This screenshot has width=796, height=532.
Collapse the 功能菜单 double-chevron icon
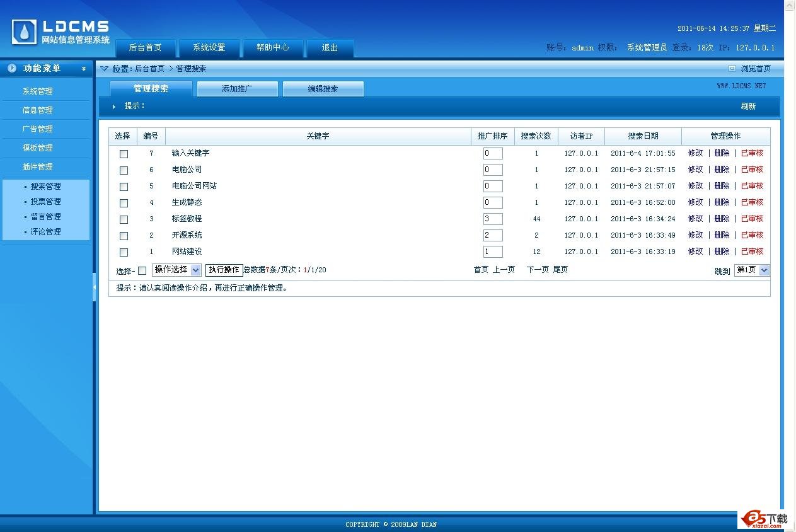click(x=84, y=69)
